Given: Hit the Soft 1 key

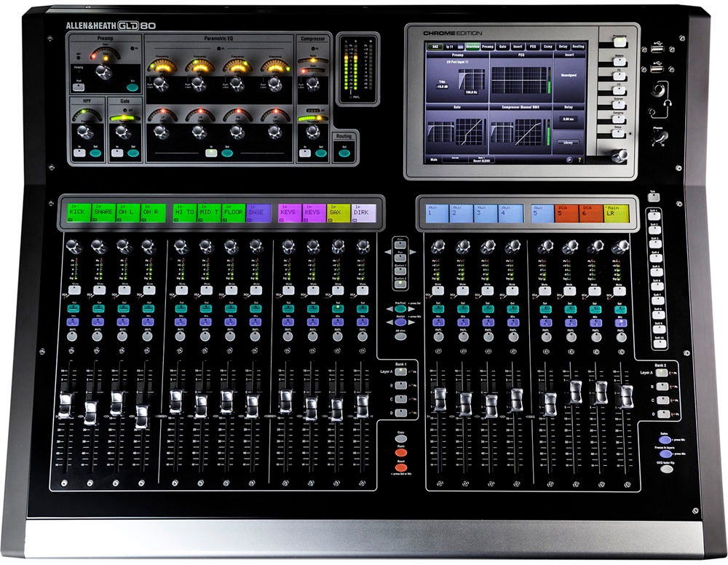Looking at the screenshot, I should tap(653, 216).
